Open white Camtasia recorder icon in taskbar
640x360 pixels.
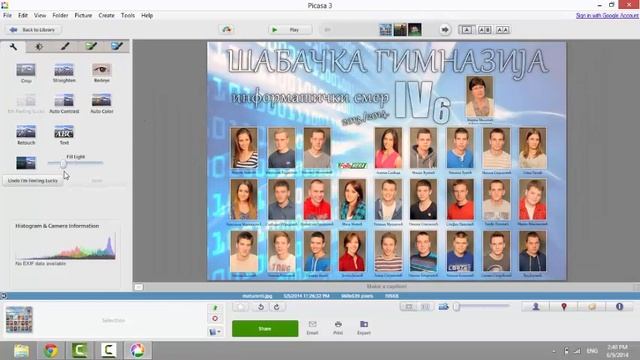pyautogui.click(x=109, y=350)
